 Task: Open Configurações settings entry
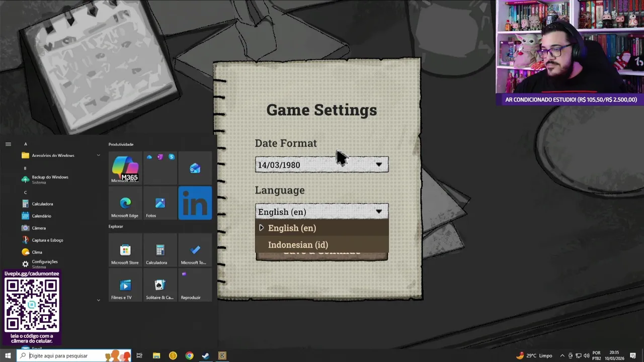60,264
